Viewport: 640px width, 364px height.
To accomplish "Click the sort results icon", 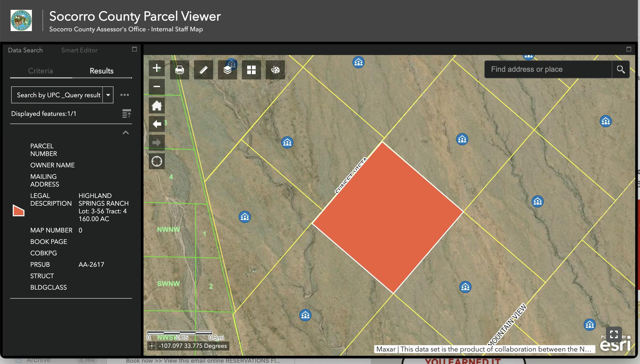I will [x=127, y=114].
